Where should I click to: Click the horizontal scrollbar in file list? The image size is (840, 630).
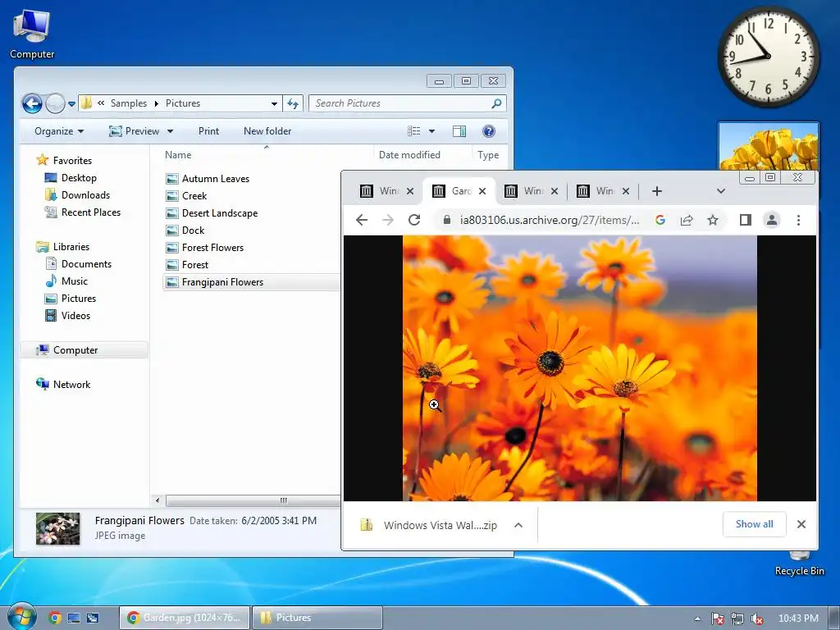(253, 500)
